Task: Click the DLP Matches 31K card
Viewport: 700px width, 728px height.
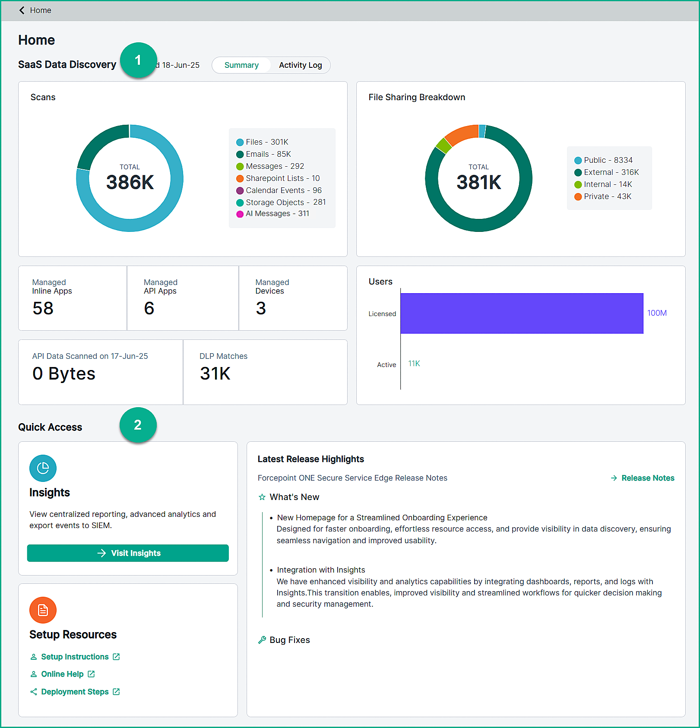Action: (265, 372)
